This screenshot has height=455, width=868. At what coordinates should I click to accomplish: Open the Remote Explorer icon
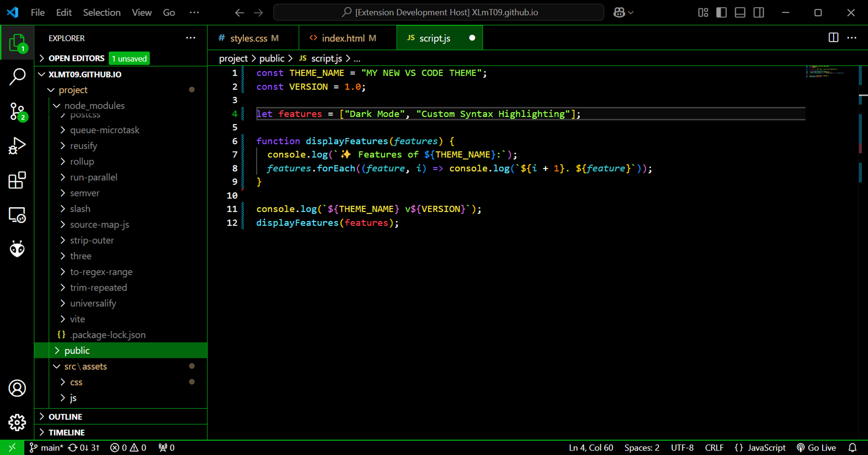17,214
